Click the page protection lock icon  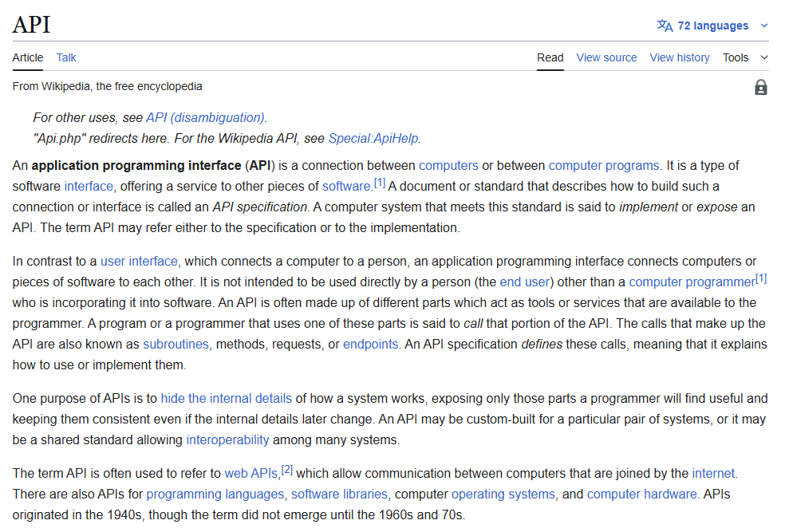coord(760,87)
